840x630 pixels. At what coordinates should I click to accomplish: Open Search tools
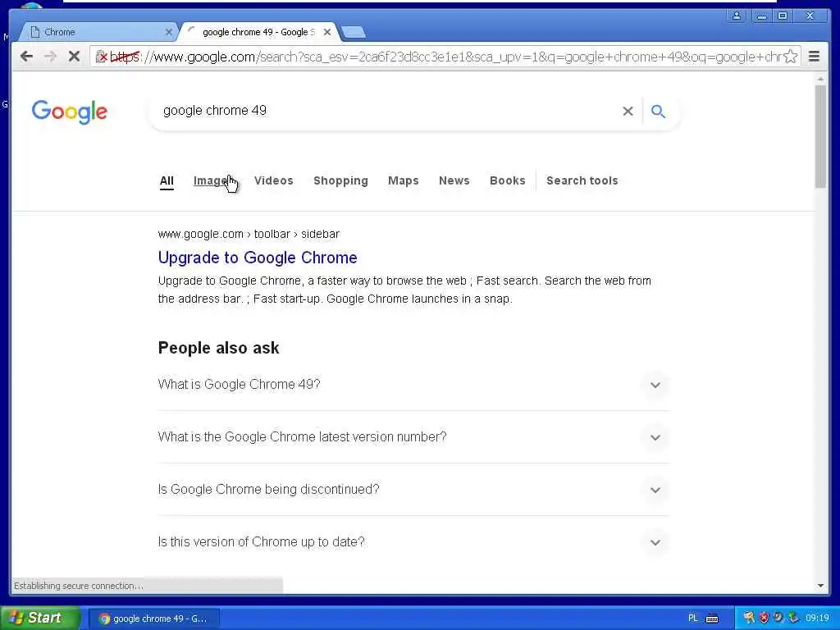click(x=582, y=181)
